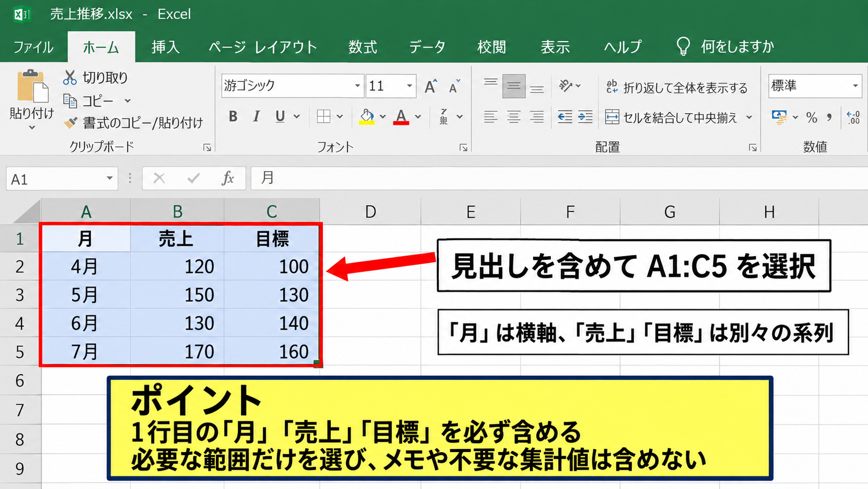868x489 pixels.
Task: Click the phonetic guide (furigana) icon
Action: [444, 116]
